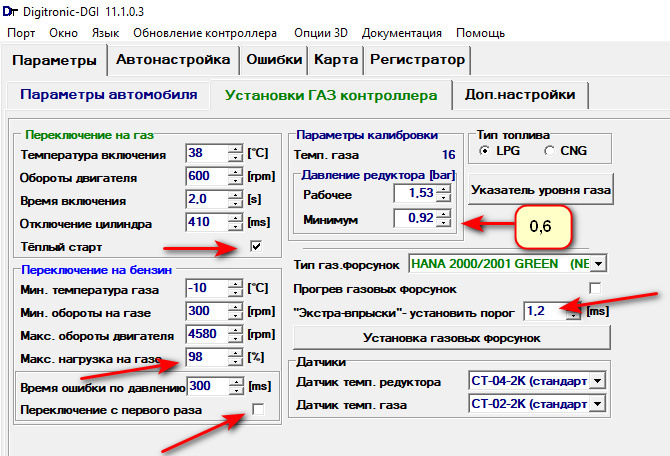Viewport: 670px width, 456px height.
Task: Click the Макс. обороты двигателя field
Action: click(x=207, y=334)
